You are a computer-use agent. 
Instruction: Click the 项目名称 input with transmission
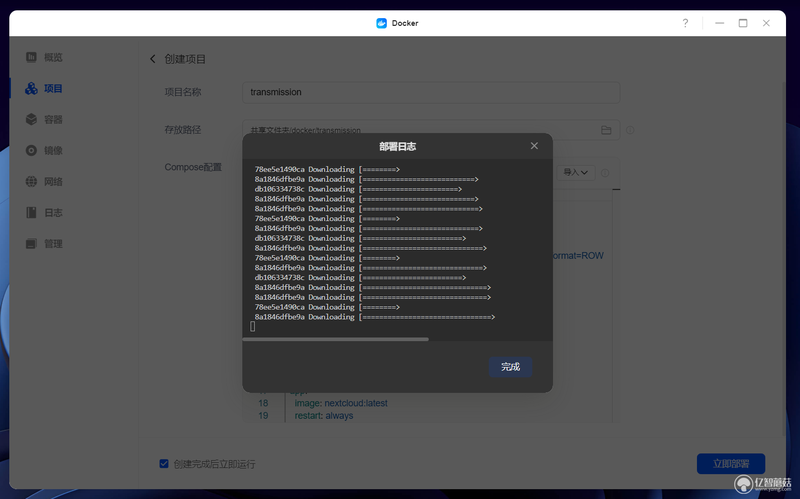[x=431, y=92]
